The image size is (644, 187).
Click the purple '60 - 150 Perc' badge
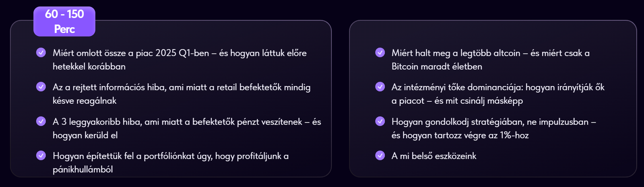click(x=64, y=21)
